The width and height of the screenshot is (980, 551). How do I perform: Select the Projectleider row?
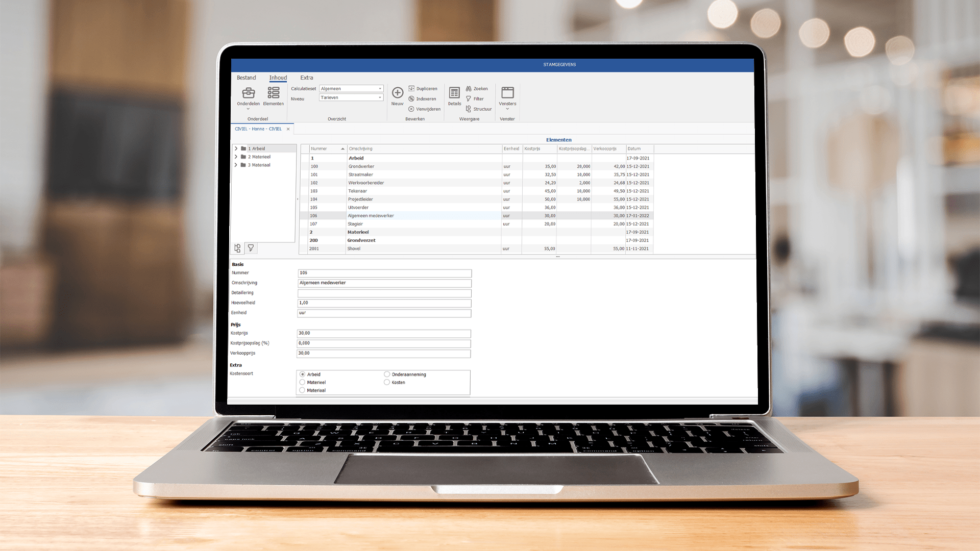click(x=477, y=199)
